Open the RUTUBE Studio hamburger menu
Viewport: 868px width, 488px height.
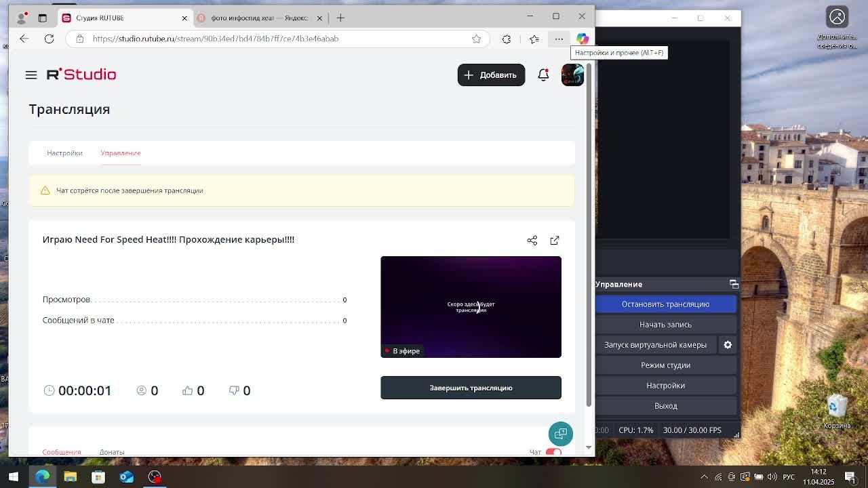[x=31, y=75]
